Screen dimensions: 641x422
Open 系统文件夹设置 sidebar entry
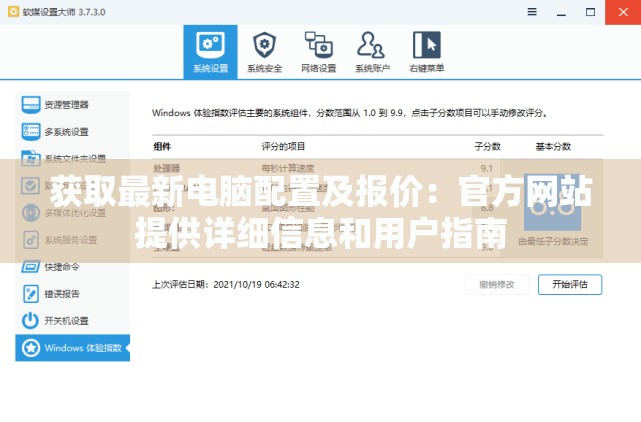click(x=72, y=159)
